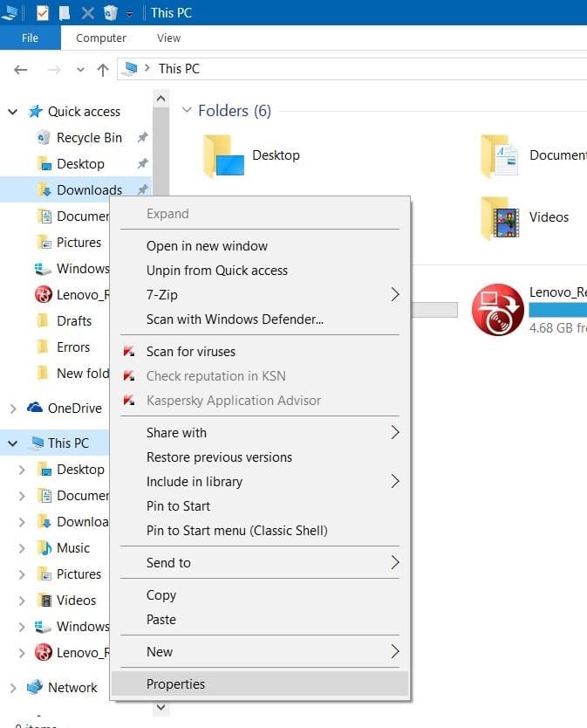Viewport: 587px width, 728px height.
Task: Click This PC in the address bar
Action: coord(179,69)
